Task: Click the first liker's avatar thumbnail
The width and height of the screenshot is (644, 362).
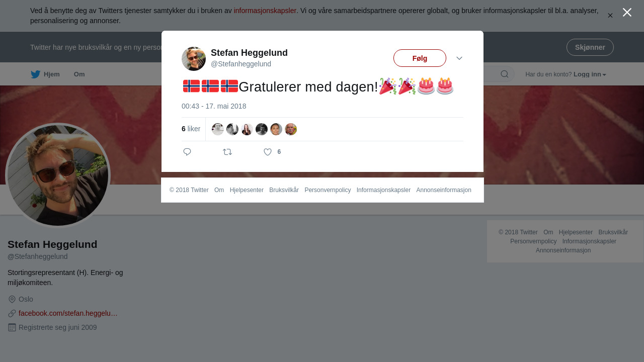Action: pos(218,129)
